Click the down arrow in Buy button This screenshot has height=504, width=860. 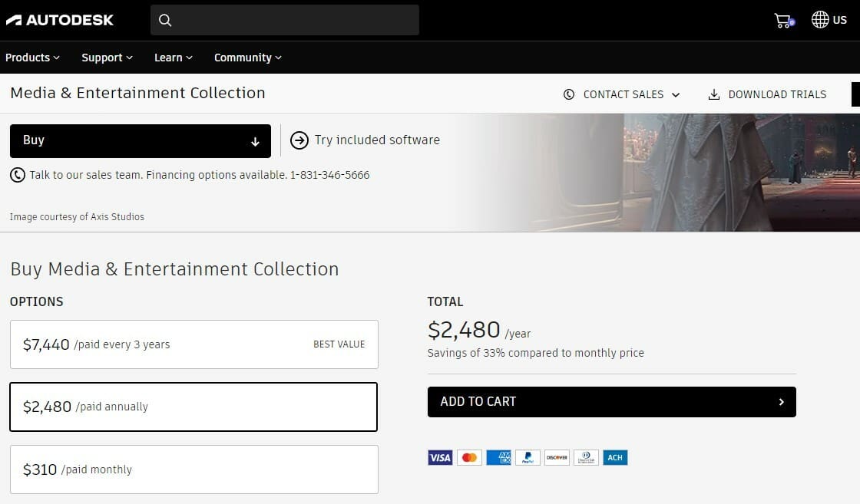[255, 142]
